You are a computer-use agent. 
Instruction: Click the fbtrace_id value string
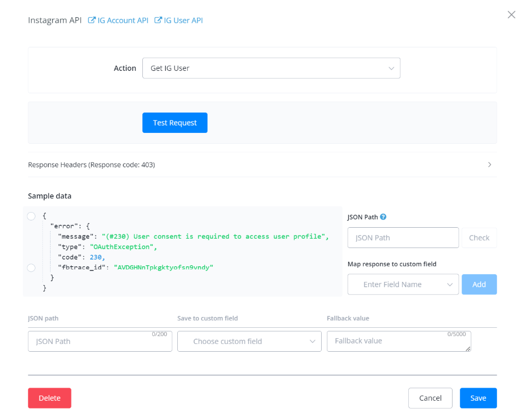(163, 267)
